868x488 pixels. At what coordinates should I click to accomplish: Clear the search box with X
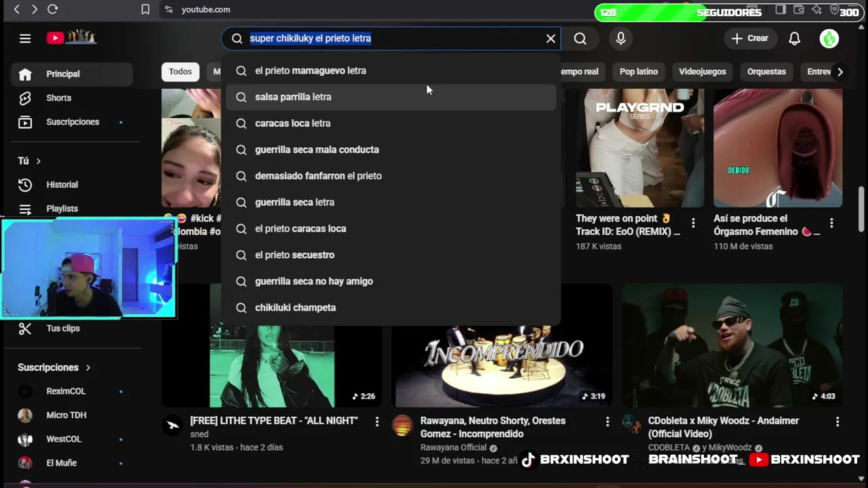point(551,39)
